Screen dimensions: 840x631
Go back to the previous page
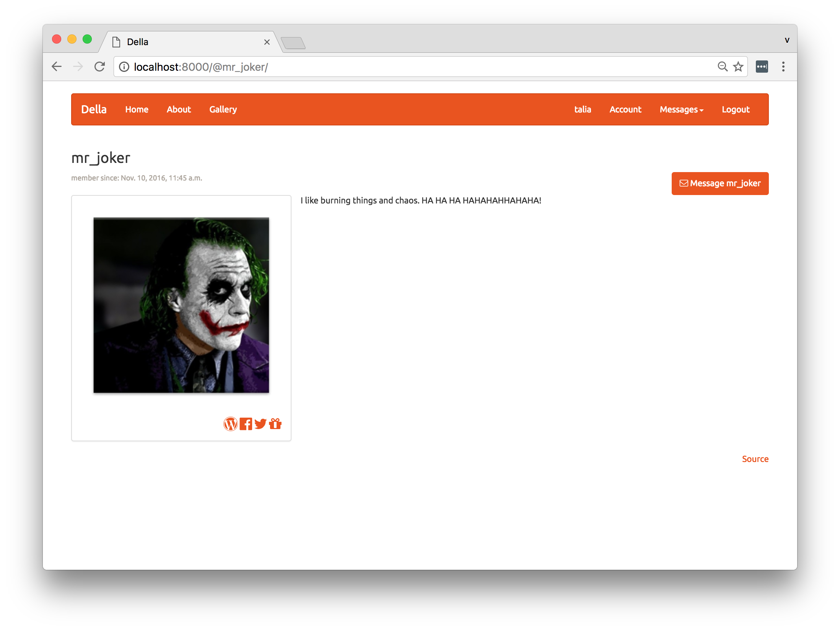(57, 67)
